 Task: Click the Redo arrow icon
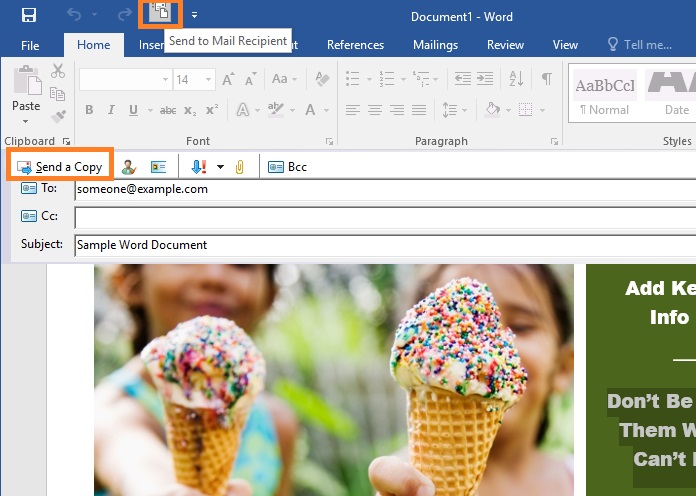pos(125,15)
